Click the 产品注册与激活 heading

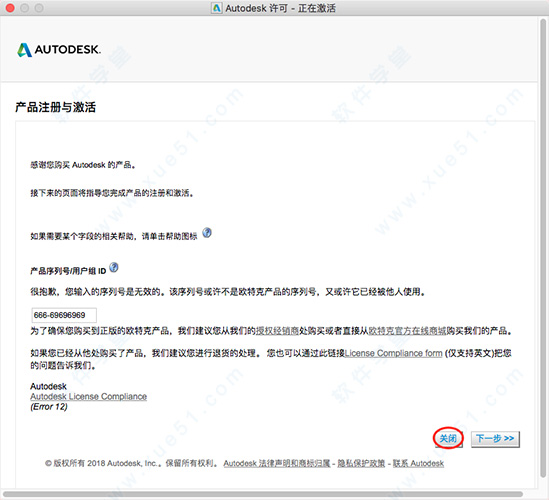click(55, 107)
